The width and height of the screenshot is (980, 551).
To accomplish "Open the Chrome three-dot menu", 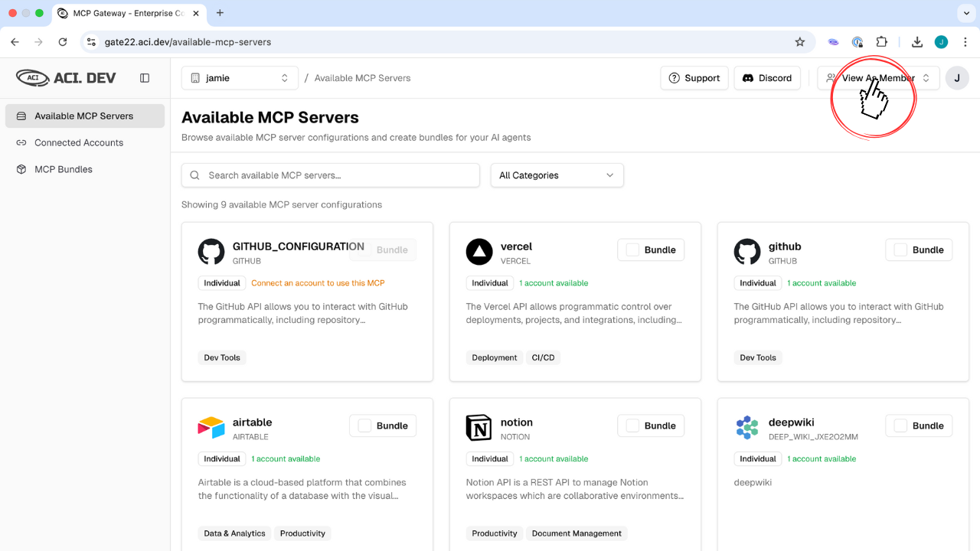I will [965, 42].
